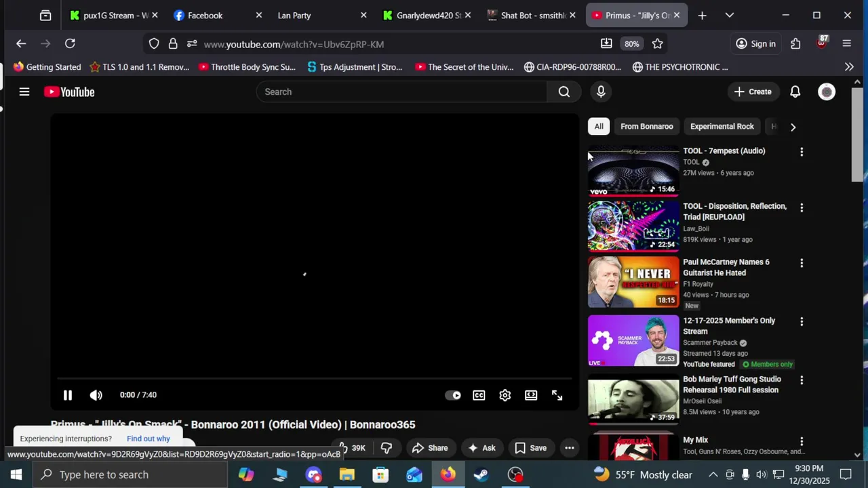Select the Experimental Rock chip
The image size is (868, 488).
pyautogui.click(x=722, y=126)
